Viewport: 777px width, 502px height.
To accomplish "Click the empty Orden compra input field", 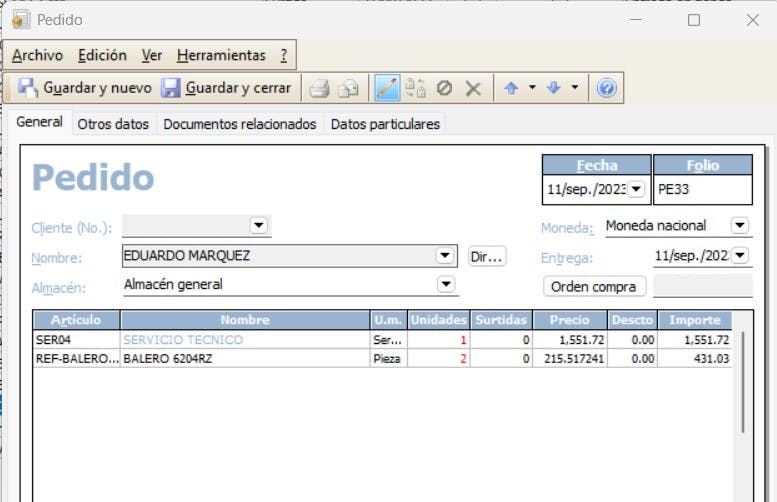I will 703,286.
